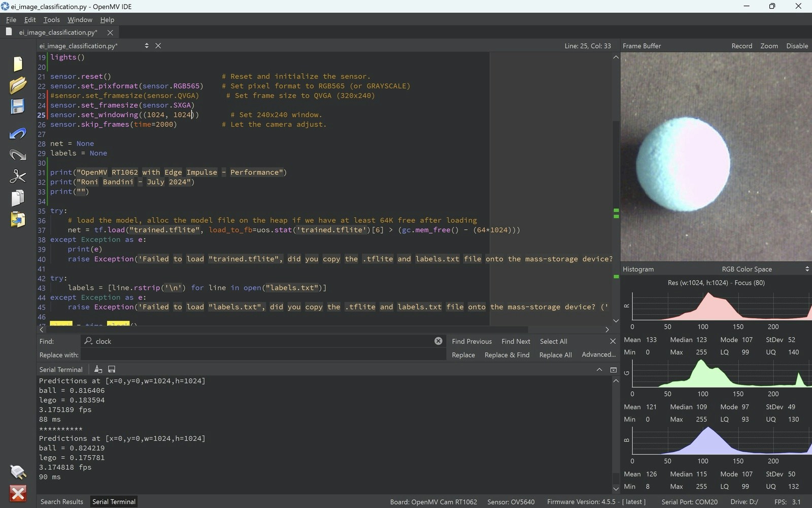Clear the Find field text
This screenshot has width=812, height=508.
coord(438,341)
